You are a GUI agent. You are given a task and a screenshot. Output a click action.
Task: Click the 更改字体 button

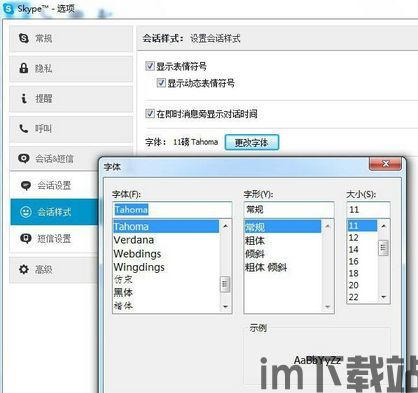[x=252, y=143]
